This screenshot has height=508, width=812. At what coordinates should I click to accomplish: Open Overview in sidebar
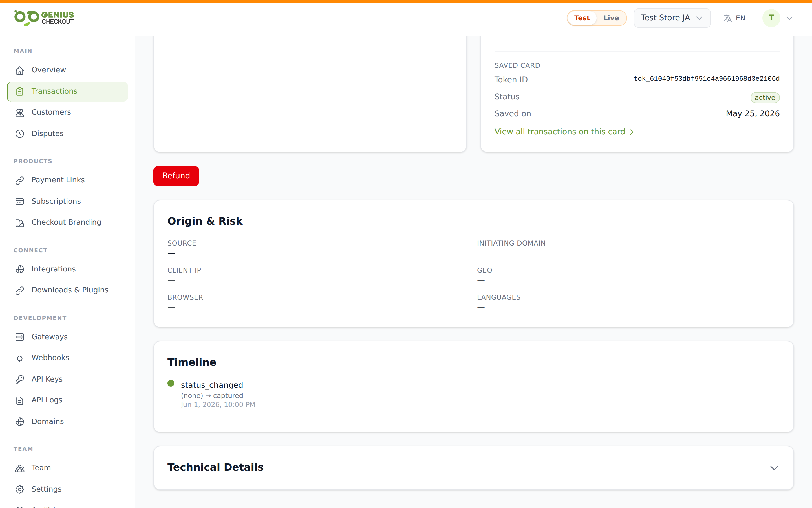pyautogui.click(x=67, y=70)
